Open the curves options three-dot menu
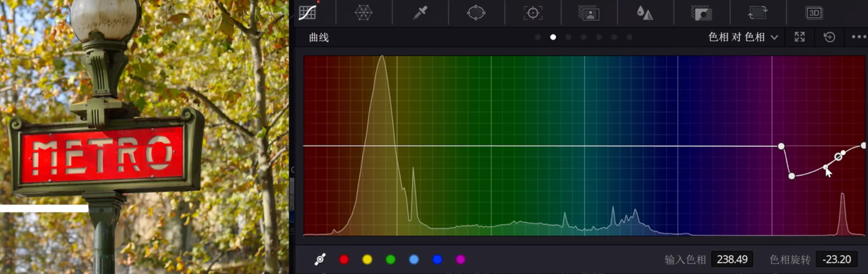 pos(859,37)
